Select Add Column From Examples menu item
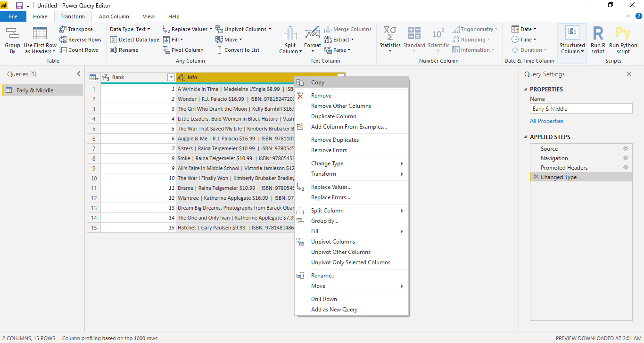The height and width of the screenshot is (343, 644). (x=352, y=127)
